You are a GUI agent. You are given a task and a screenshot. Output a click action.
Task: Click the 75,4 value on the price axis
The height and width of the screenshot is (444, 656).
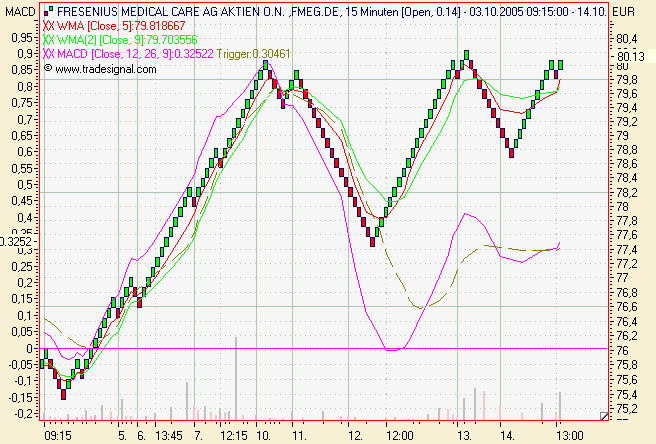coord(627,395)
